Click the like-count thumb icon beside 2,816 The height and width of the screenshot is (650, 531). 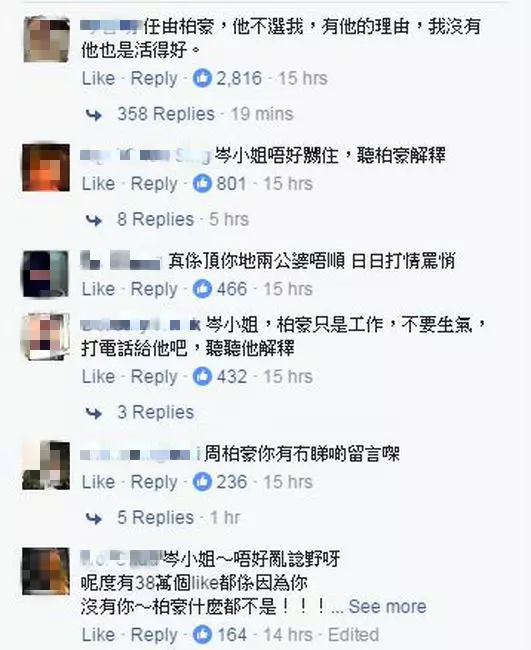[x=202, y=78]
